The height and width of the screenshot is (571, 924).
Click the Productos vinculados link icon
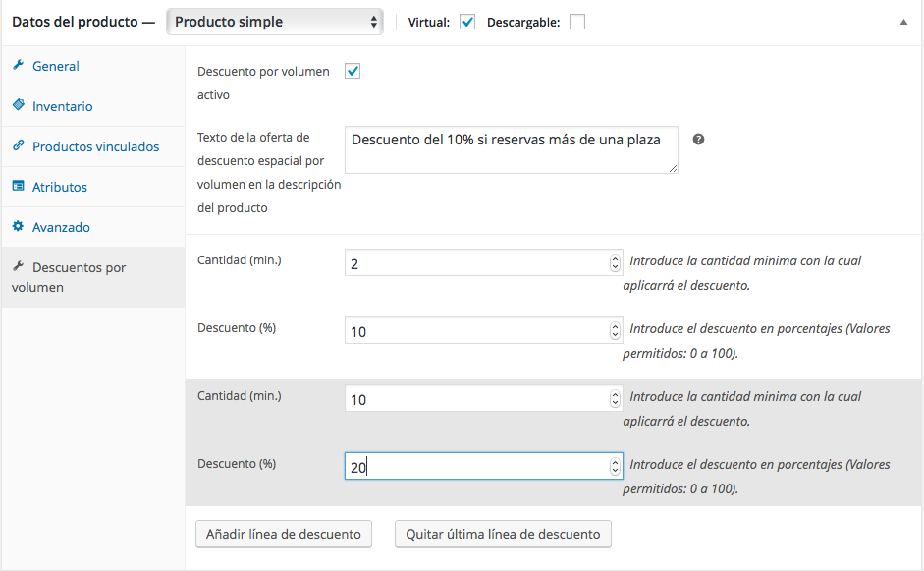click(x=19, y=145)
